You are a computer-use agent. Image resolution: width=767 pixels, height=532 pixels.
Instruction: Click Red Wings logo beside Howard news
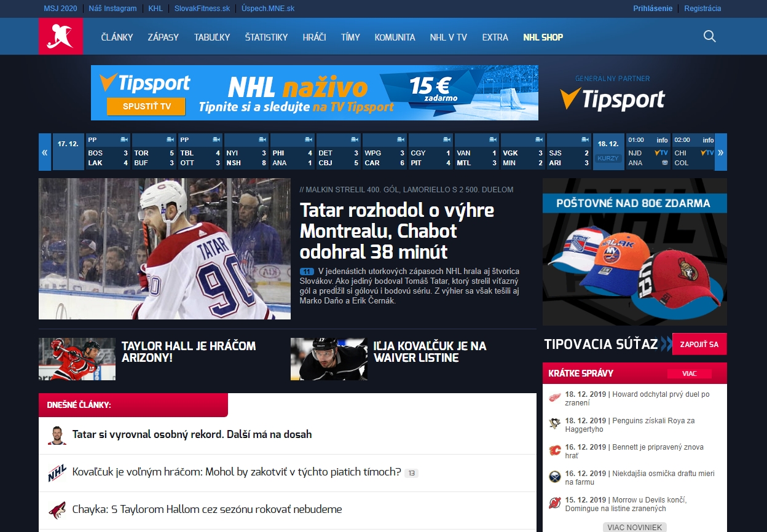pos(555,397)
